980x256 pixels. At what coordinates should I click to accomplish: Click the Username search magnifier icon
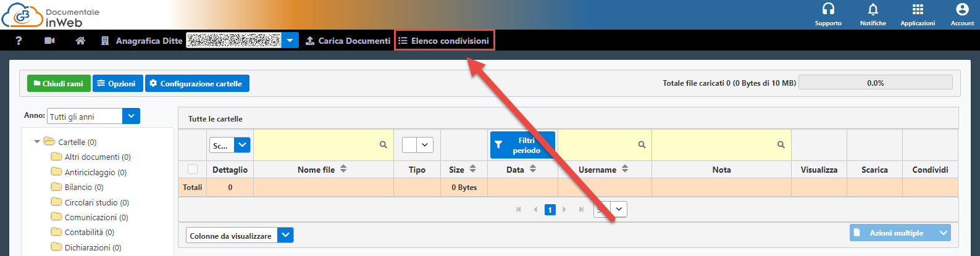(x=642, y=145)
